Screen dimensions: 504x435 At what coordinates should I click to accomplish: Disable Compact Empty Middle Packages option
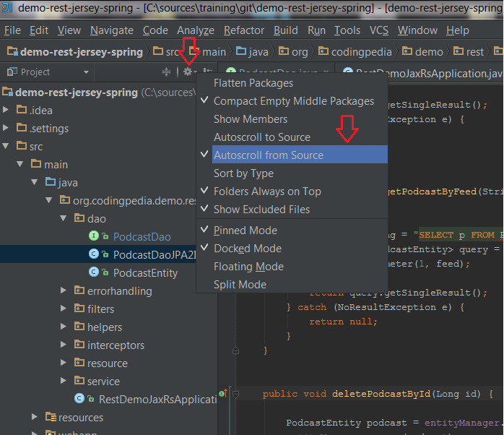point(293,101)
